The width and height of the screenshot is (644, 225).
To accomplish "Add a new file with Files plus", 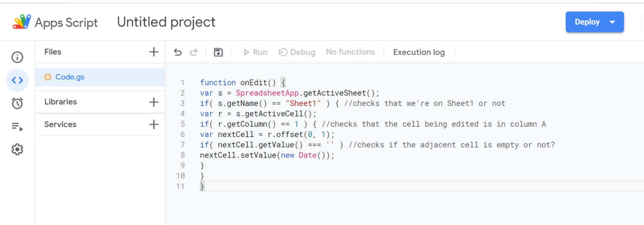I will [x=154, y=52].
